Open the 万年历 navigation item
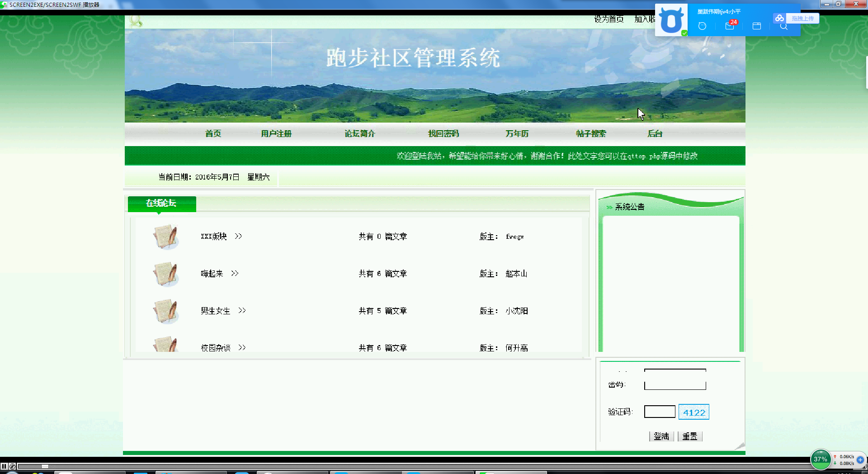868x474 pixels. [x=517, y=133]
